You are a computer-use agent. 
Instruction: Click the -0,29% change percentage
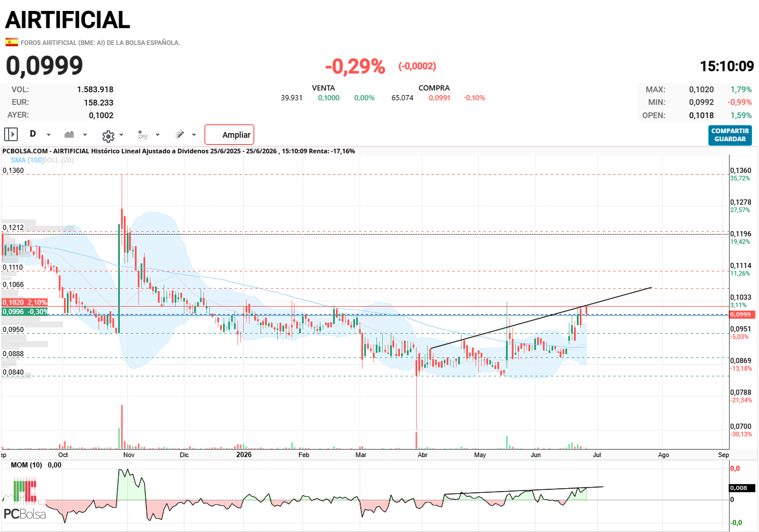(x=355, y=66)
